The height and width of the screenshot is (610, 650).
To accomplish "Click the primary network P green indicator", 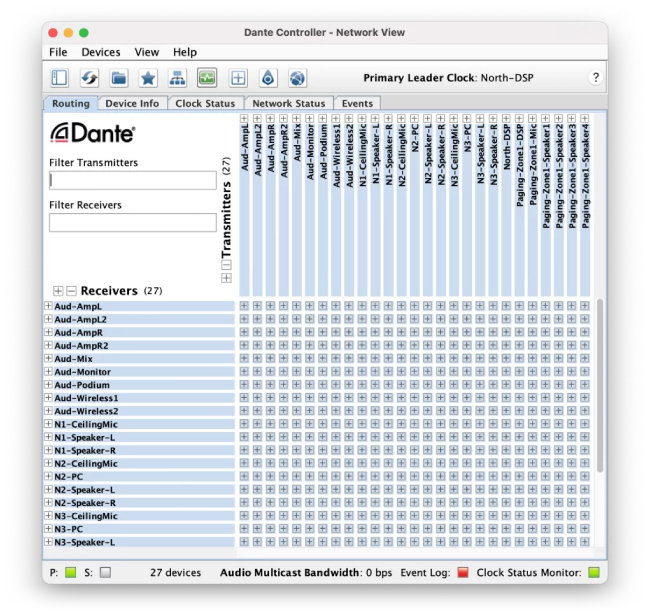I will 70,573.
